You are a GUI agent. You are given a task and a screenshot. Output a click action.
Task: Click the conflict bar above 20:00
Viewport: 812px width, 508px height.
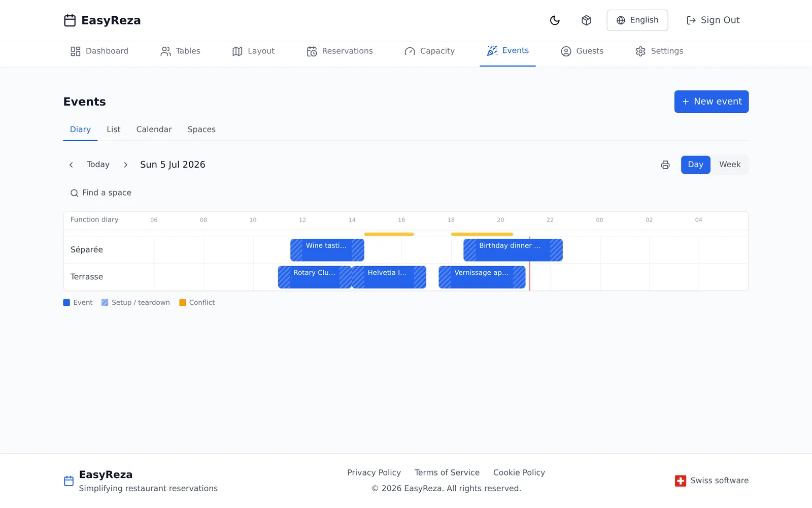[482, 234]
